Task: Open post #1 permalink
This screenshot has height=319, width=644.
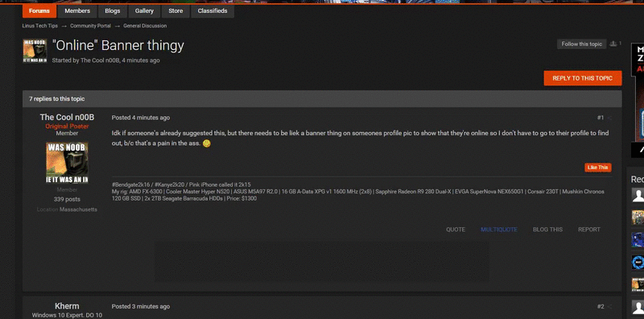Action: pyautogui.click(x=600, y=118)
